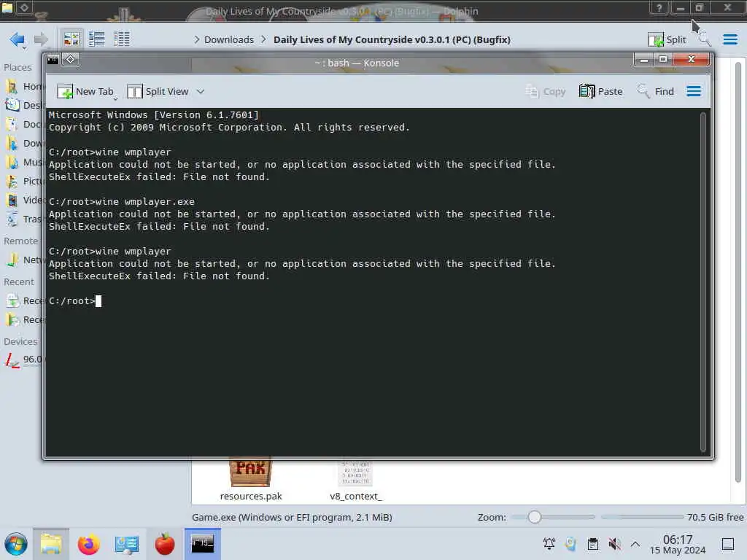Click the free space bar 70.5 GiB
Image resolution: width=747 pixels, height=560 pixels.
[672, 517]
